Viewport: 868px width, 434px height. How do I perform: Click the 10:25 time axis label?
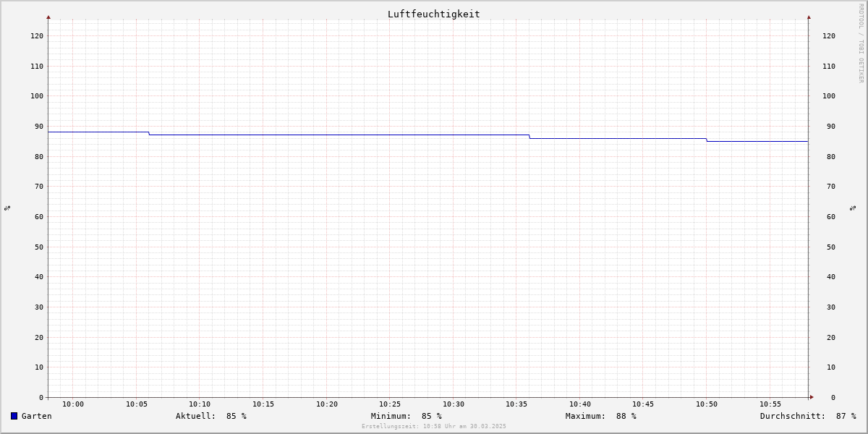pos(390,404)
